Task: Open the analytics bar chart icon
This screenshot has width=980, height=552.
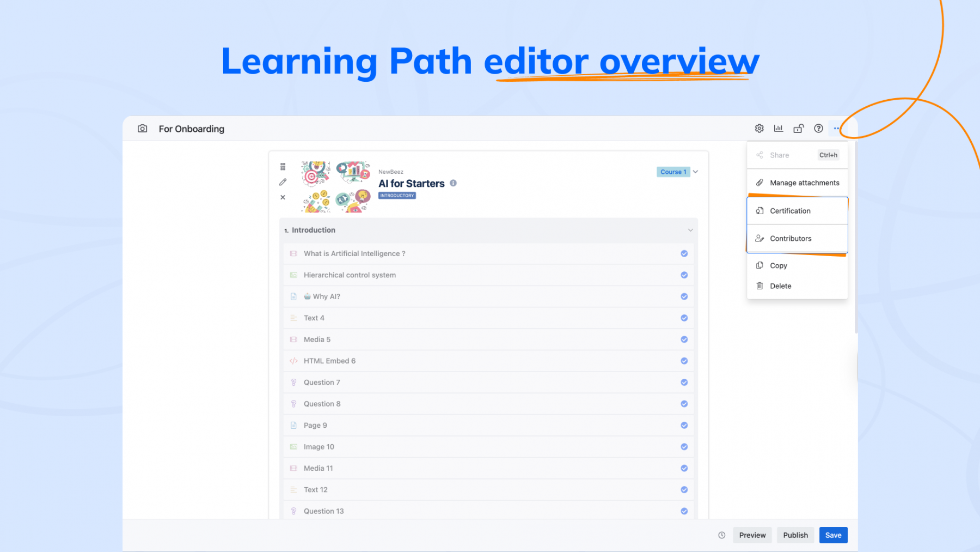Action: (779, 129)
